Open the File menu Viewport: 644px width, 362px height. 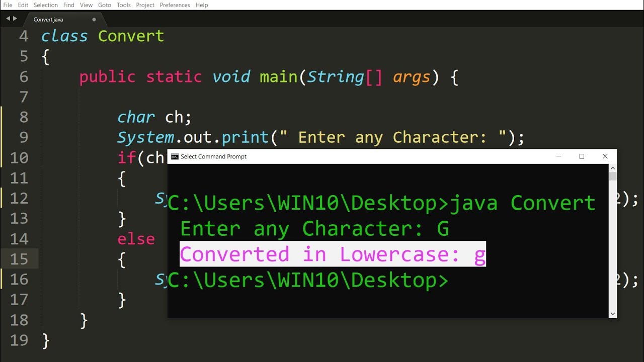8,5
